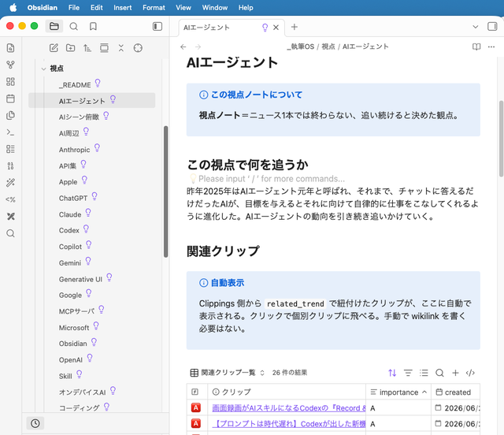
Task: Open clip link 画面録画がAIスキルになるCodex
Action: (x=289, y=408)
